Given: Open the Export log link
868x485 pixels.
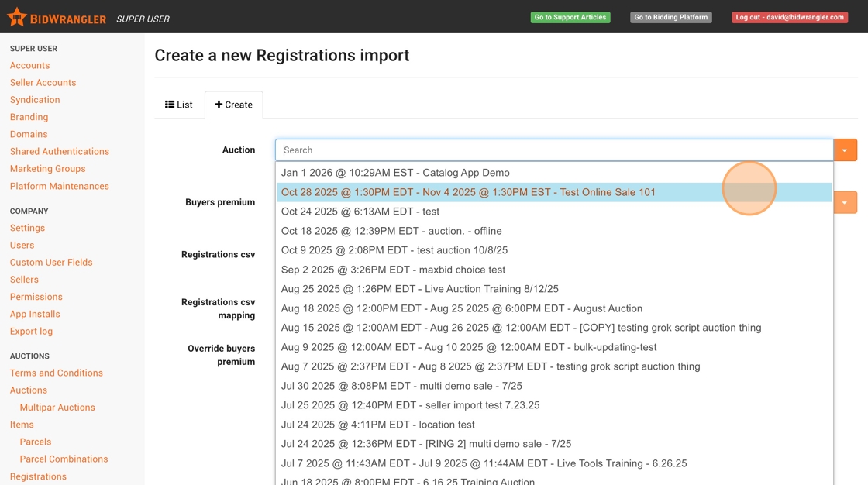Looking at the screenshot, I should pos(31,331).
